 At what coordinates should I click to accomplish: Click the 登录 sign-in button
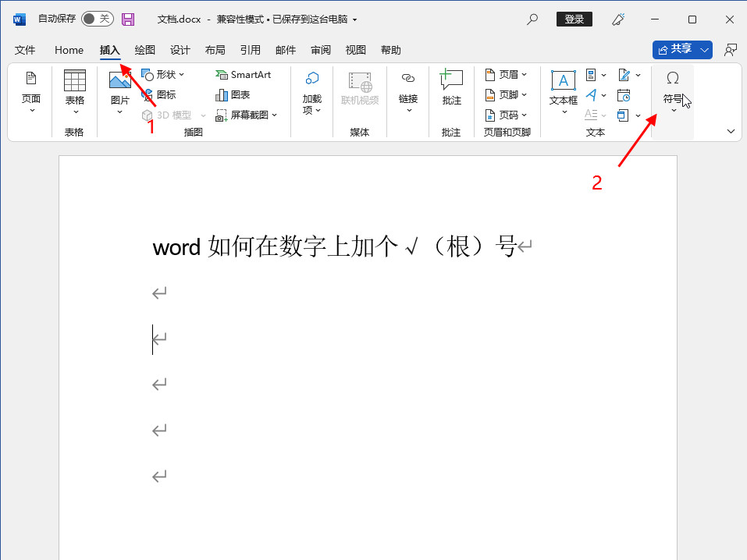pyautogui.click(x=574, y=19)
